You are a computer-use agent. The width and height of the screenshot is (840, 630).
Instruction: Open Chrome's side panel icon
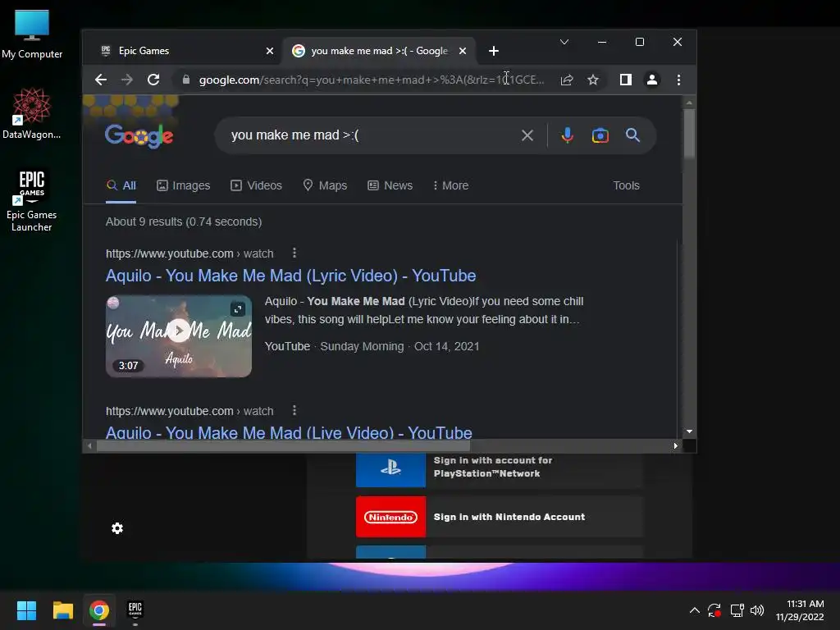626,80
